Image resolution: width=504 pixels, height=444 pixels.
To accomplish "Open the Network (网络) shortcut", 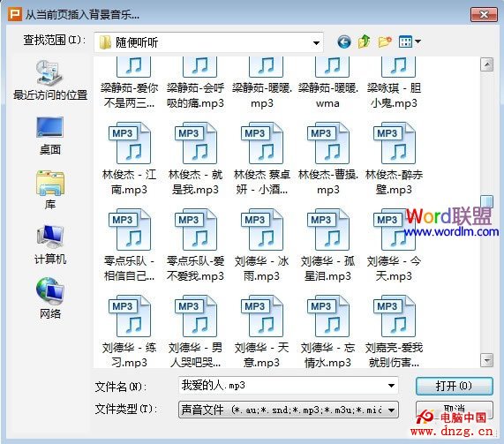I will pos(50,298).
